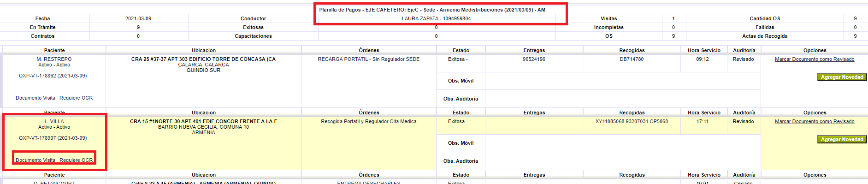The width and height of the screenshot is (868, 184).
Task: Click the En Trámite label
Action: click(x=42, y=27)
